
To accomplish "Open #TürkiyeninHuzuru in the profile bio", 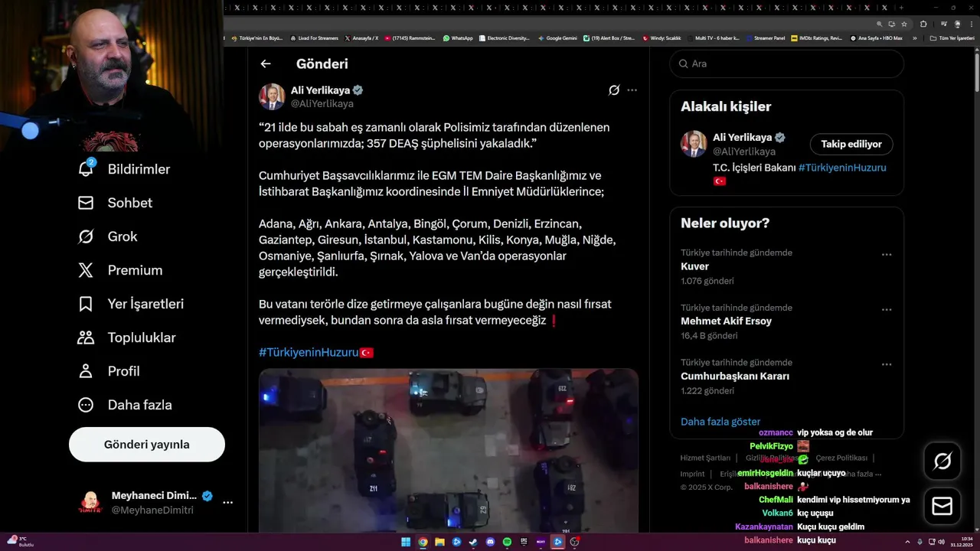I will pos(842,168).
